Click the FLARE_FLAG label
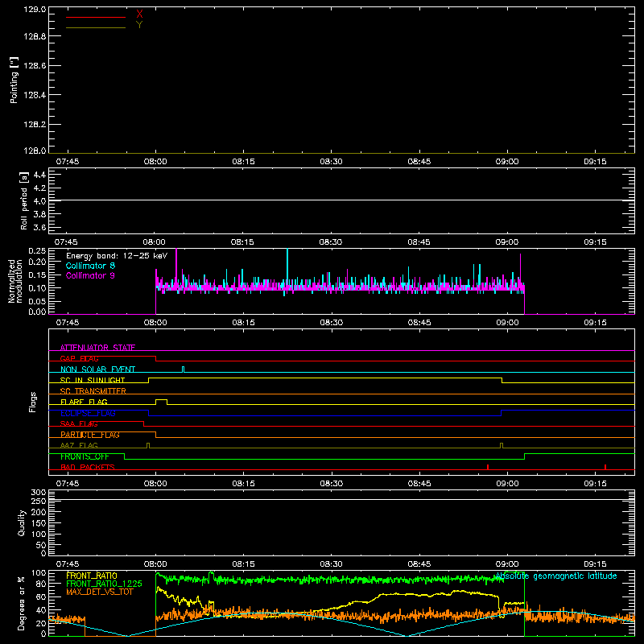This screenshot has height=644, width=644. [x=84, y=402]
